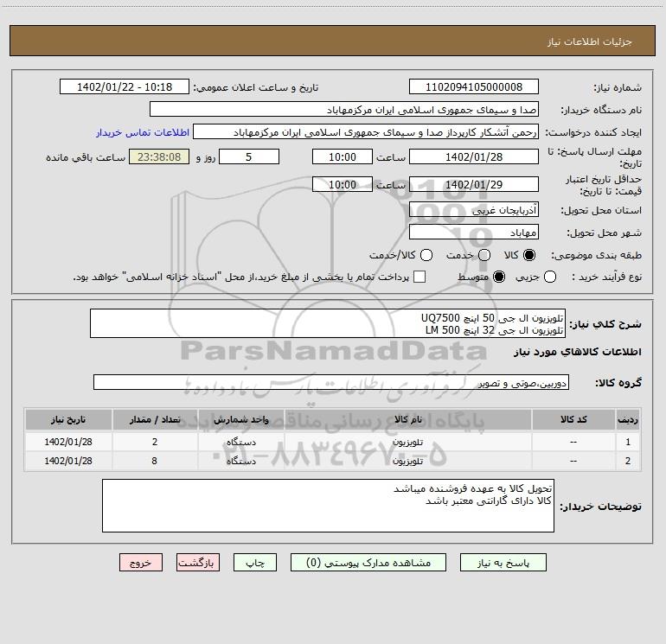Click دستگاه unit in row 2
This screenshot has width=666, height=644.
[240, 461]
